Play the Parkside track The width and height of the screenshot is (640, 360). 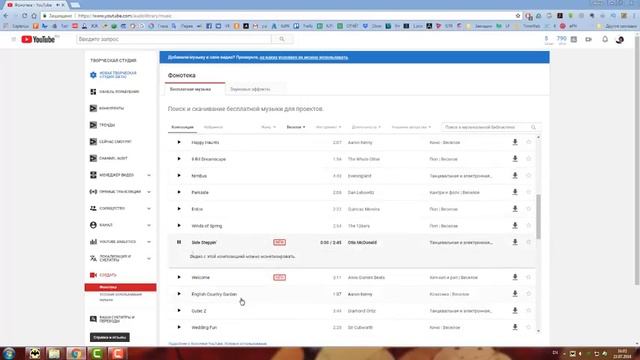[x=179, y=192]
